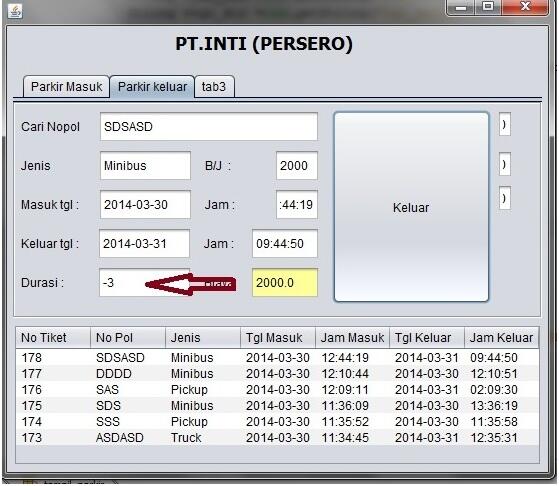Click the B/J field with value 2000
This screenshot has width=559, height=486.
pyautogui.click(x=297, y=165)
